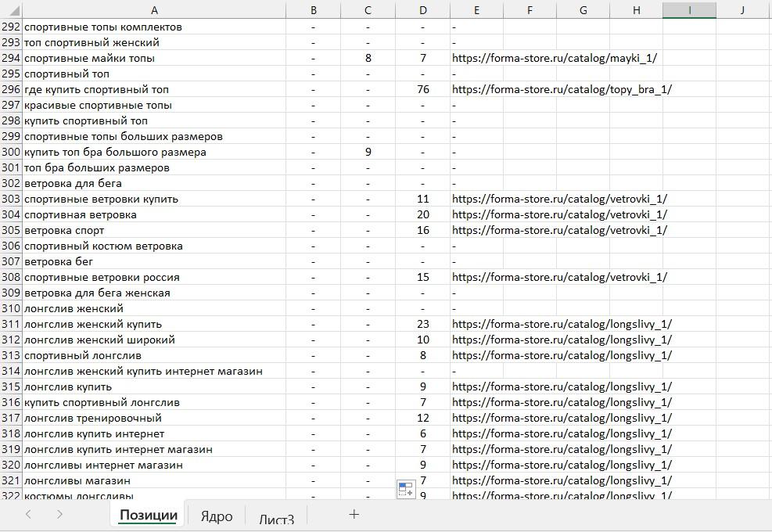This screenshot has width=772, height=532.
Task: Select the value 11 in the 'спортивные ветровки купить' row
Action: (x=422, y=199)
